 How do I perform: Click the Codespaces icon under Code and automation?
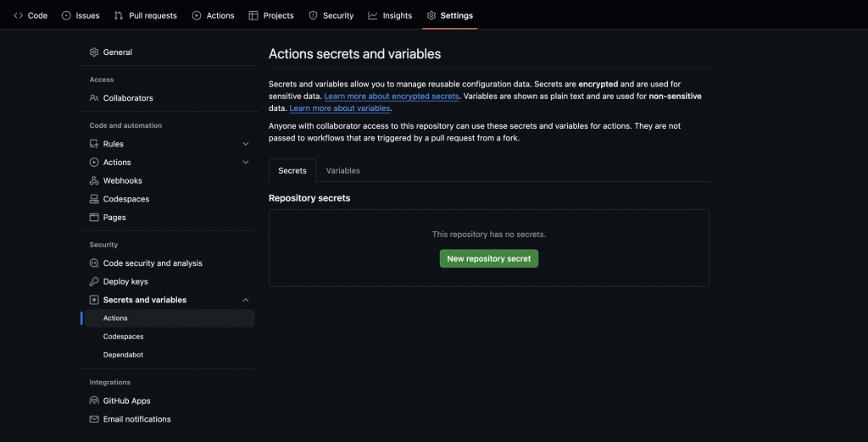click(94, 199)
